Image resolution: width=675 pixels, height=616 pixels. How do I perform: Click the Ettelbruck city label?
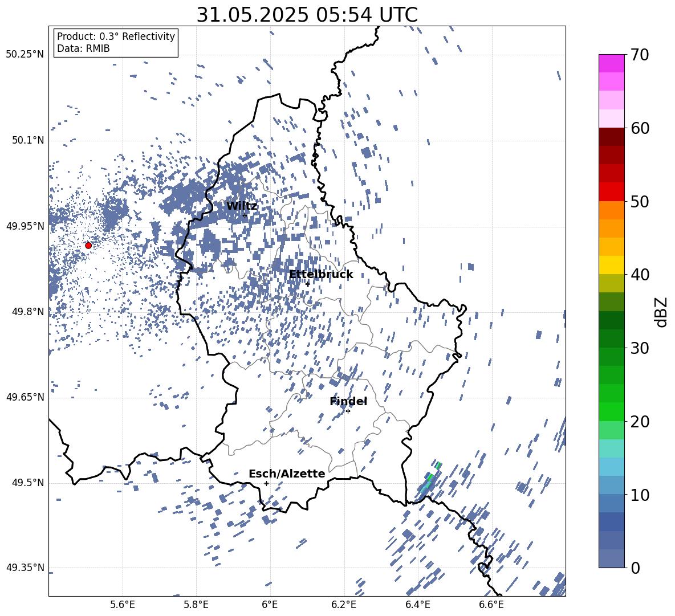point(321,274)
